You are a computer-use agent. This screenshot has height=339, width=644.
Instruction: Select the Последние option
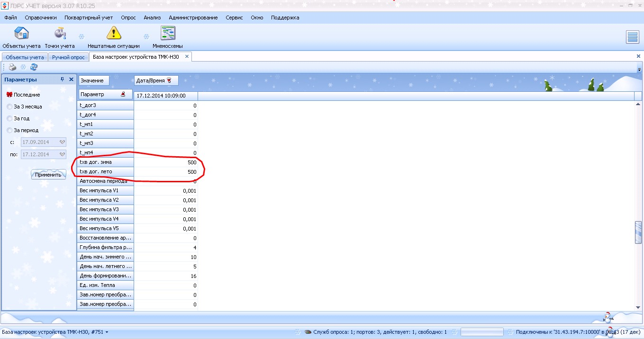coord(23,95)
